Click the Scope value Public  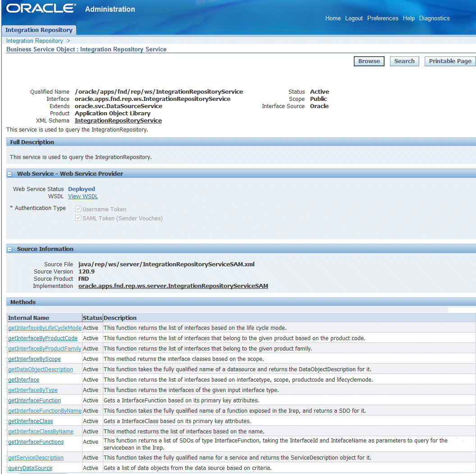pos(318,99)
